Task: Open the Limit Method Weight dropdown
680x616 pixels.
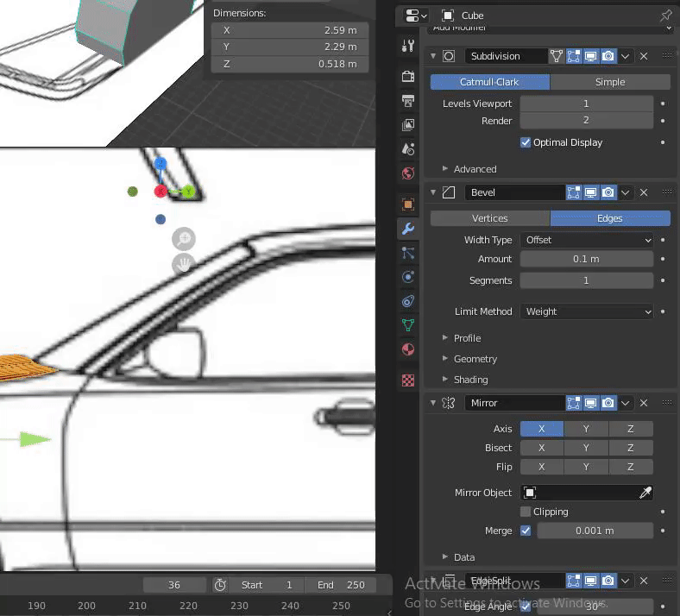Action: pyautogui.click(x=587, y=311)
